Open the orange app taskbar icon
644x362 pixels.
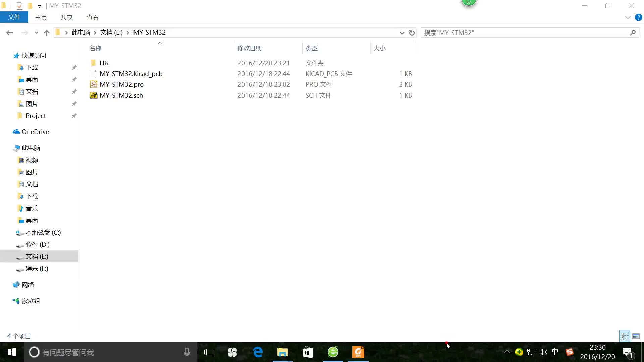pos(358,352)
